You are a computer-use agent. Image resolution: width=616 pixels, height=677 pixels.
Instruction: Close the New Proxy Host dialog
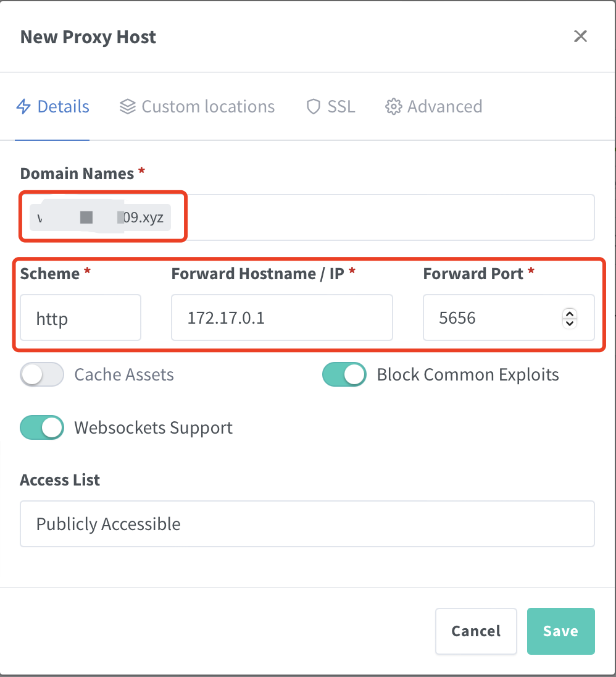point(581,36)
